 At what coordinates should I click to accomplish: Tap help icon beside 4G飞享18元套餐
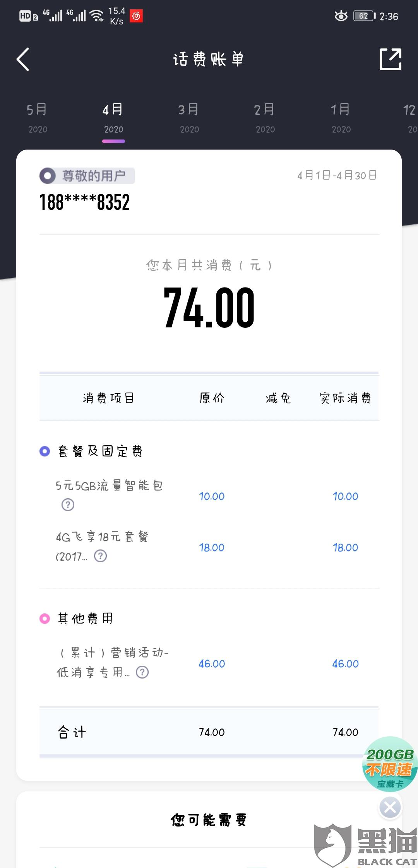(x=101, y=556)
